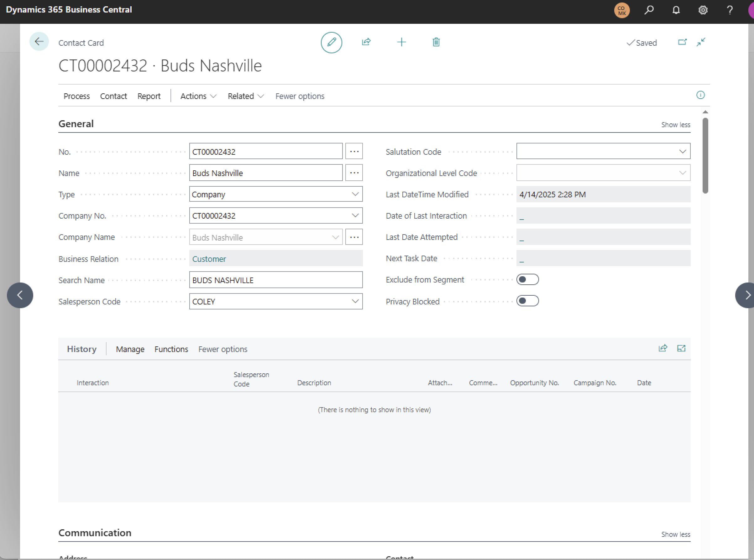
Task: Click the share icon in header
Action: [x=366, y=42]
